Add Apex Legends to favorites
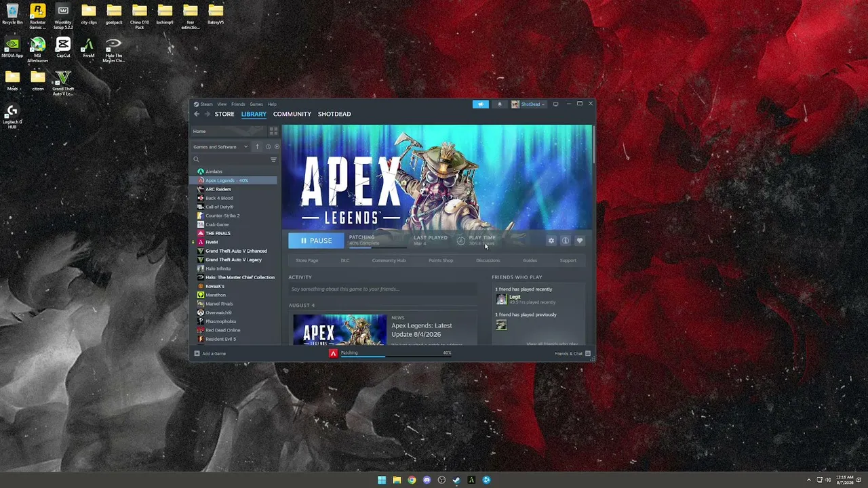 579,241
